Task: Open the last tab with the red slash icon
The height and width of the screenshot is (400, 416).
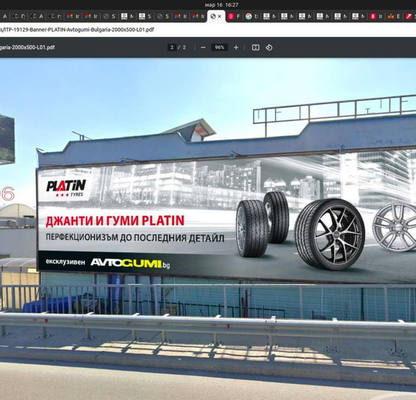Action: 410,16
